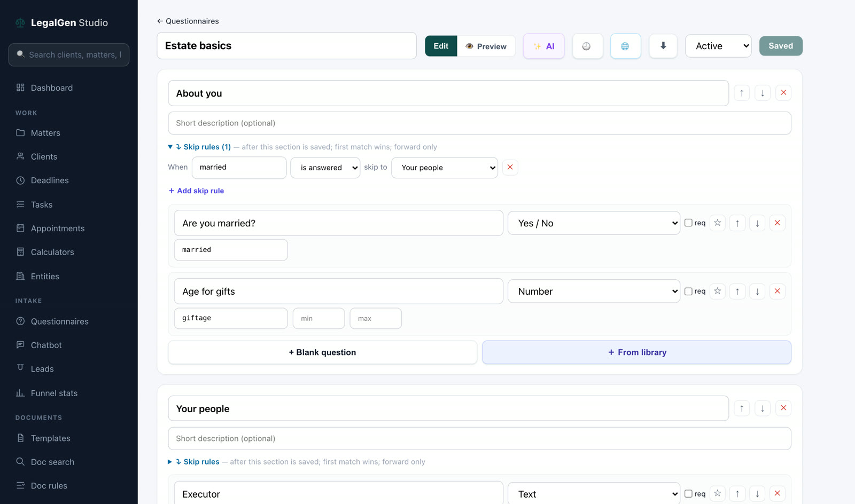855x504 pixels.
Task: Go back to Questionnaires list
Action: coord(188,21)
